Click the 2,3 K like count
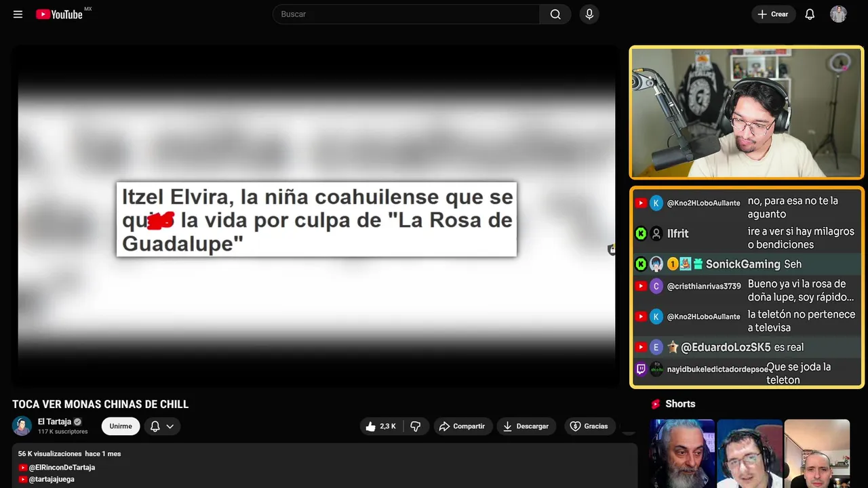Screen dimensions: 868x488 [388, 426]
